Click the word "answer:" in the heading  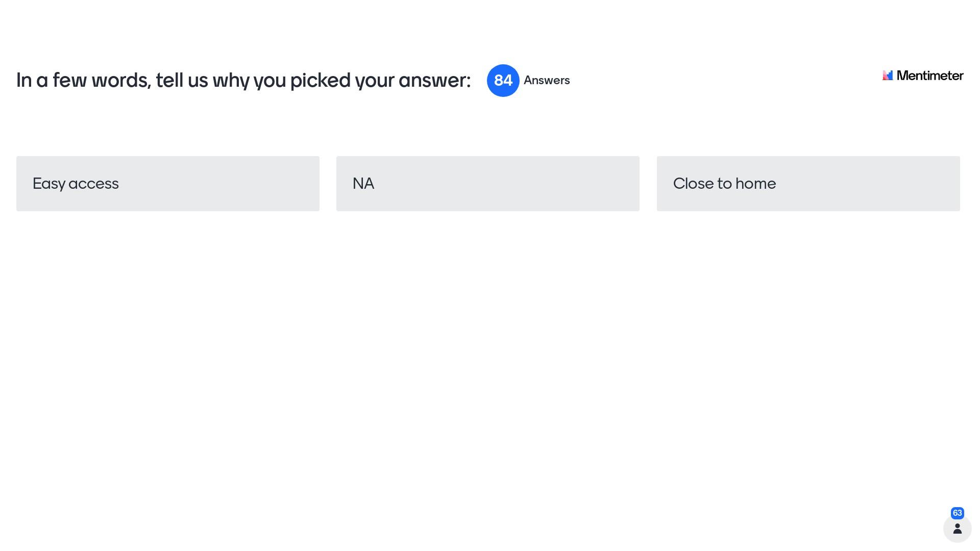coord(434,81)
